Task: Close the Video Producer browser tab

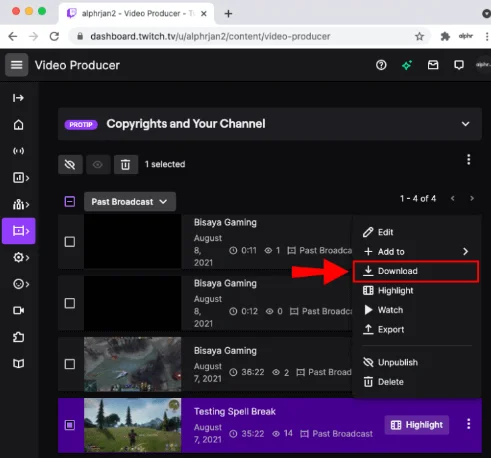Action: click(x=204, y=14)
